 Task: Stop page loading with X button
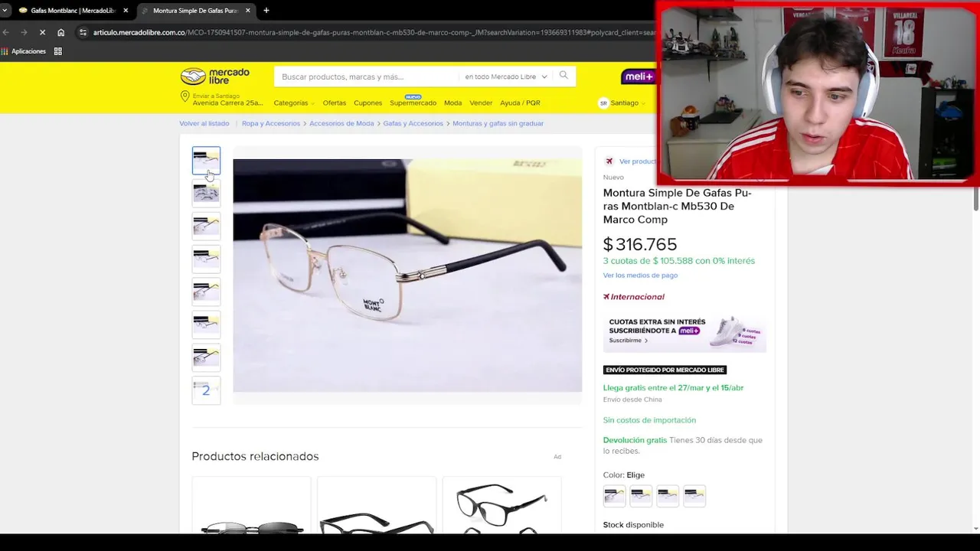coord(42,32)
